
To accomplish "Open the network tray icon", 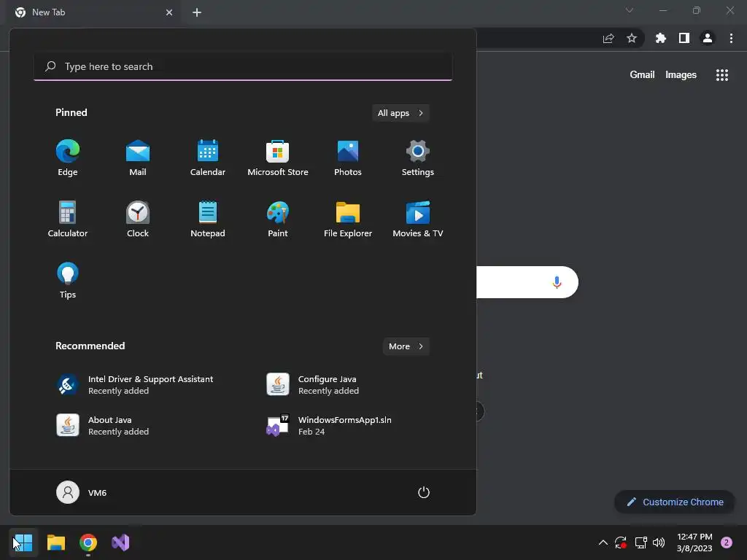I will click(640, 542).
